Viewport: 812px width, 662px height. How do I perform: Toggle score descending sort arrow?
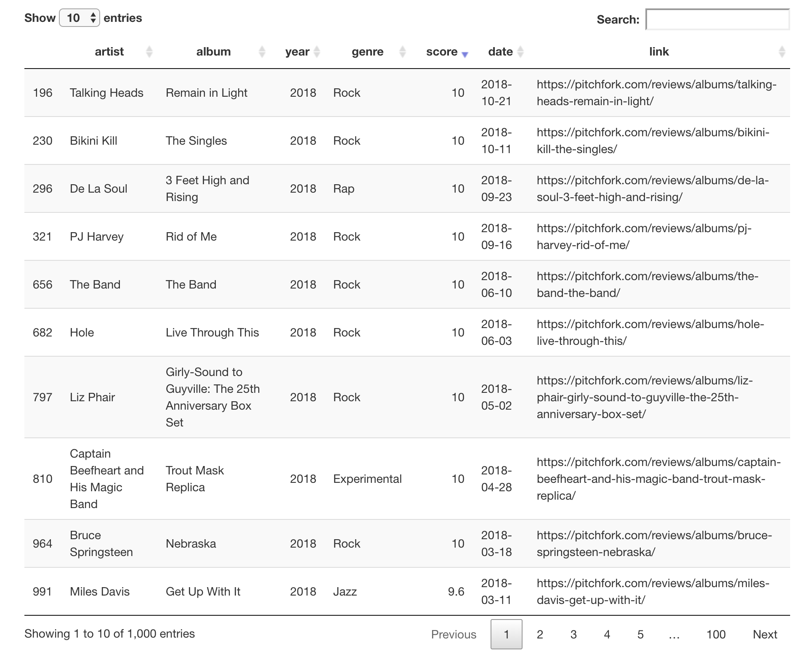tap(464, 53)
